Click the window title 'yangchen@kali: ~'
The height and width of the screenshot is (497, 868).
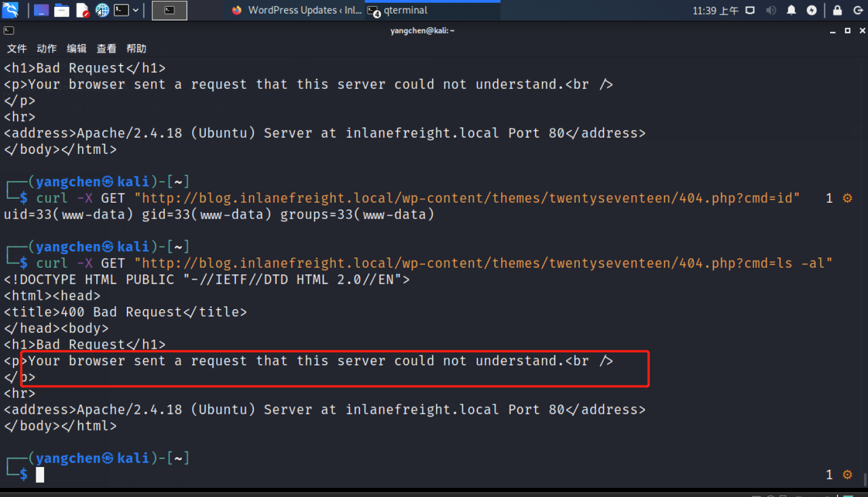422,31
